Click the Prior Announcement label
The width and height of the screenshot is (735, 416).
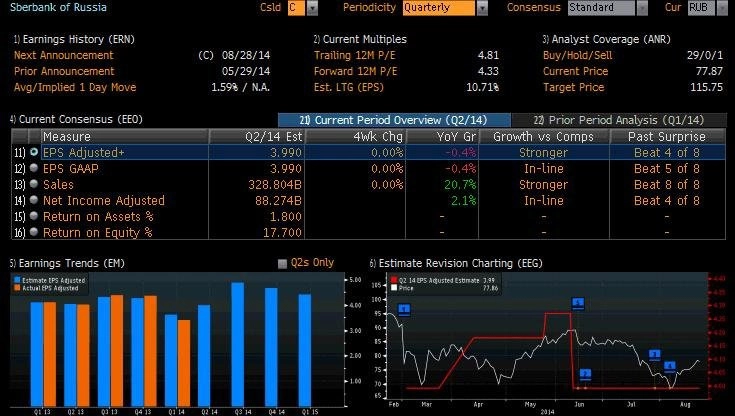(64, 71)
